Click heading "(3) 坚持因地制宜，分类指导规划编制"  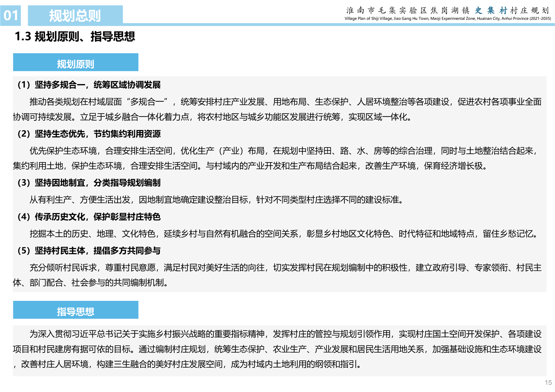click(89, 183)
